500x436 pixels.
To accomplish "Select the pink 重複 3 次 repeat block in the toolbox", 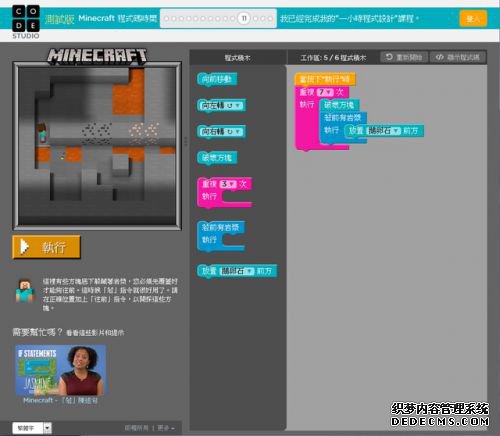I will 224,193.
